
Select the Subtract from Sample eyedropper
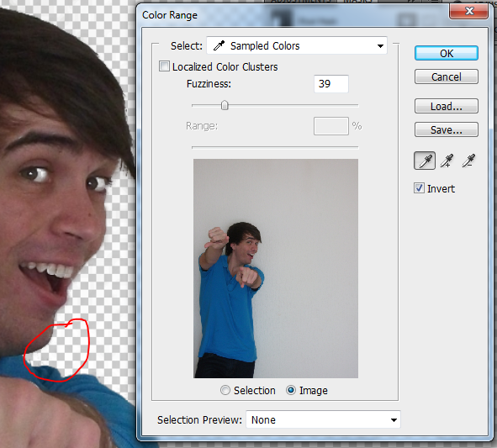click(468, 161)
